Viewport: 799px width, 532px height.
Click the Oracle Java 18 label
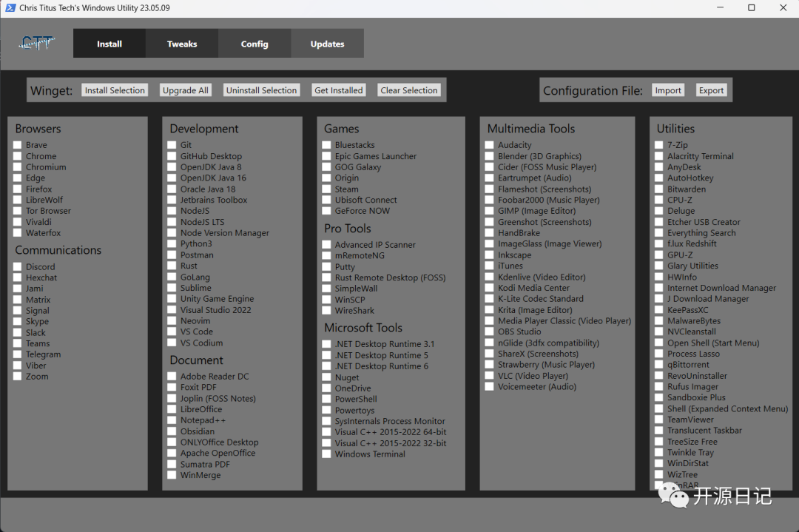(208, 189)
